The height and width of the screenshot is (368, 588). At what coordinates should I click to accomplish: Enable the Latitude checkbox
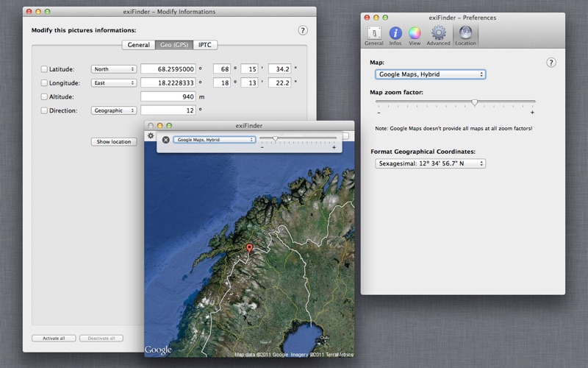click(x=44, y=69)
